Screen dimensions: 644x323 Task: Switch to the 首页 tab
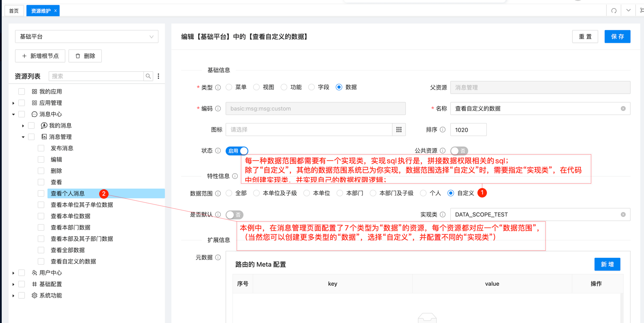pos(14,11)
